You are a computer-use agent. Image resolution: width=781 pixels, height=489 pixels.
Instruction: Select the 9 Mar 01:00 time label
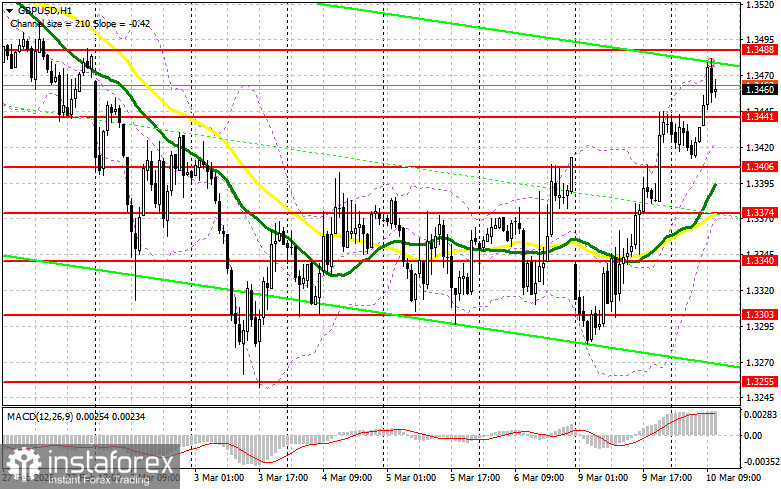tap(603, 478)
